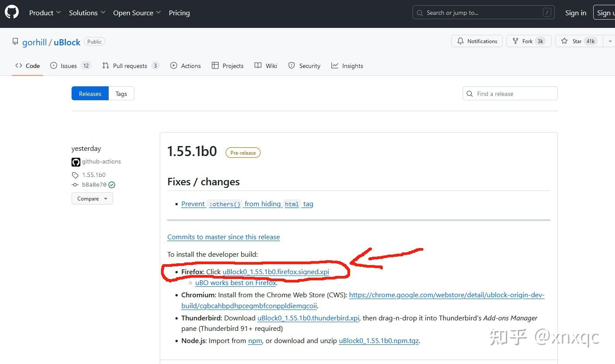Download uBlock0_1.55.1b0.firefox.signed.xpi

pos(275,271)
